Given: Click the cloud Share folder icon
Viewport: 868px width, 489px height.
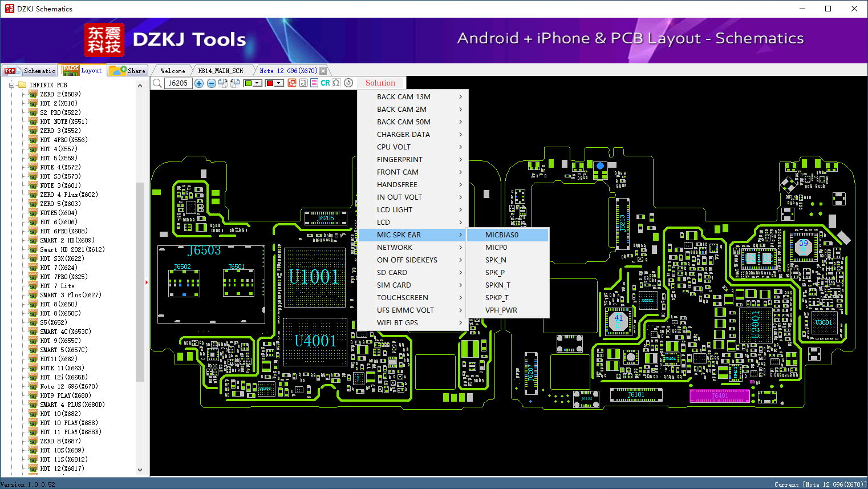Looking at the screenshot, I should pyautogui.click(x=117, y=70).
